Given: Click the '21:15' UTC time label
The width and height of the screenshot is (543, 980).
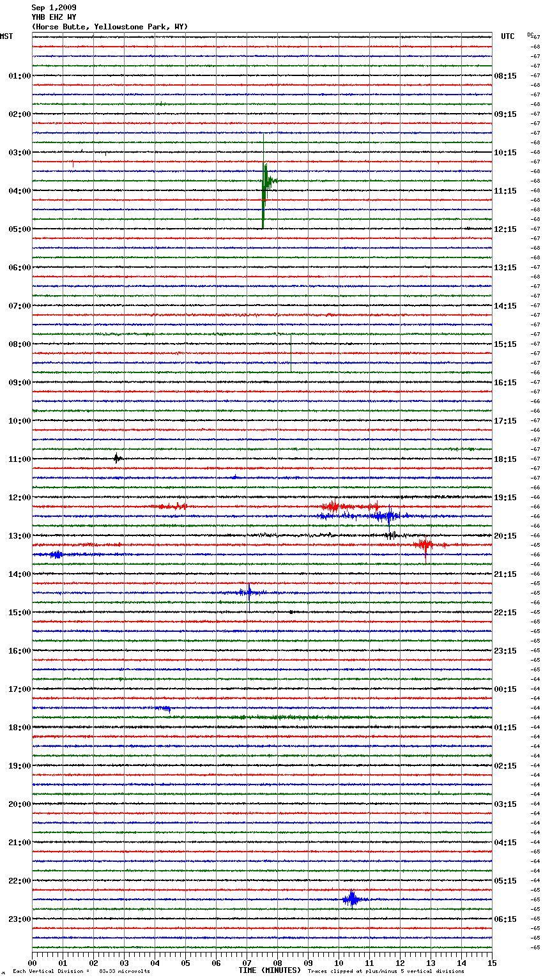Looking at the screenshot, I should [505, 574].
